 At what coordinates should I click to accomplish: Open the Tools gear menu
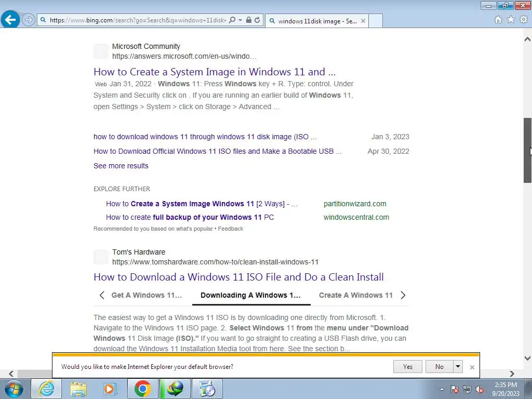click(x=524, y=20)
